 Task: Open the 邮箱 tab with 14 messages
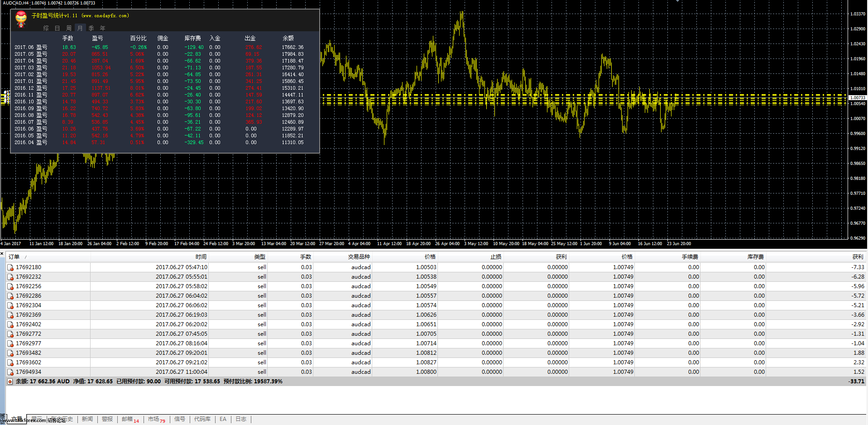pos(130,420)
